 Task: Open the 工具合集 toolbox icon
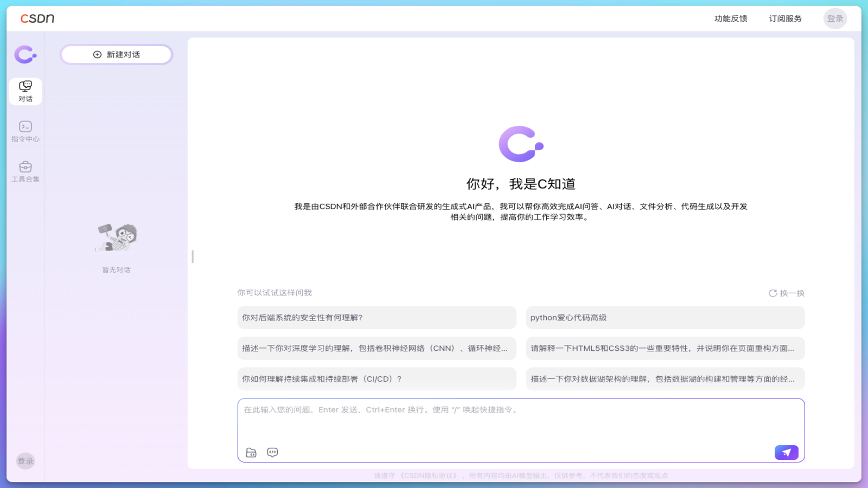click(25, 171)
